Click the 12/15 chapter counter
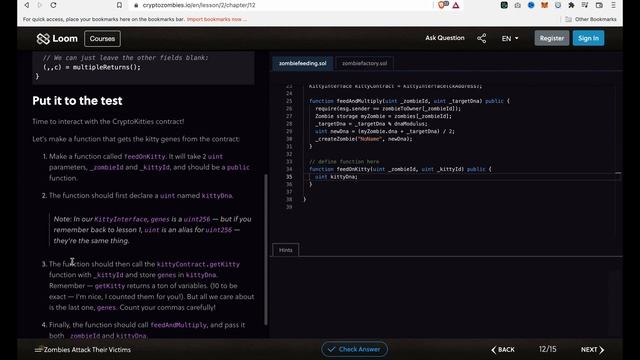 click(x=547, y=349)
